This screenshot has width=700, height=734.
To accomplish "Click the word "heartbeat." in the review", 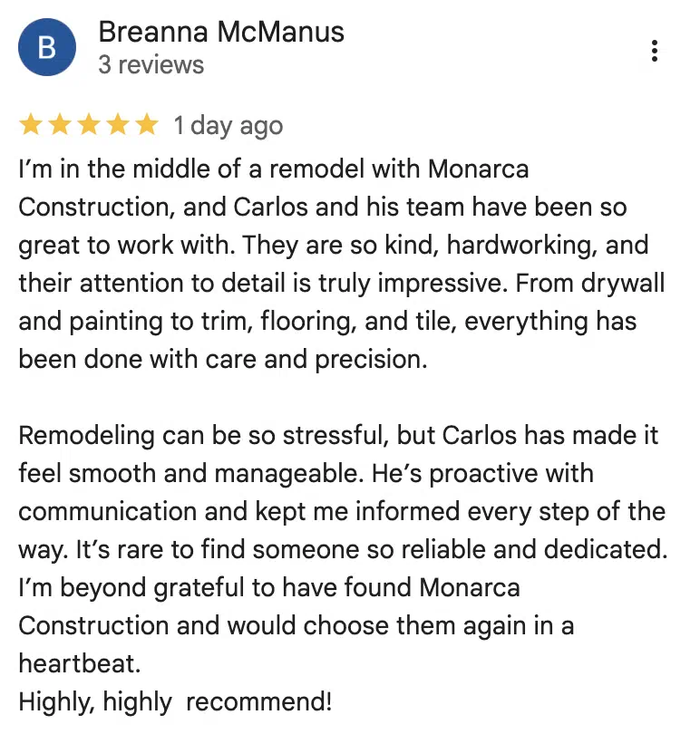I will pos(80,662).
